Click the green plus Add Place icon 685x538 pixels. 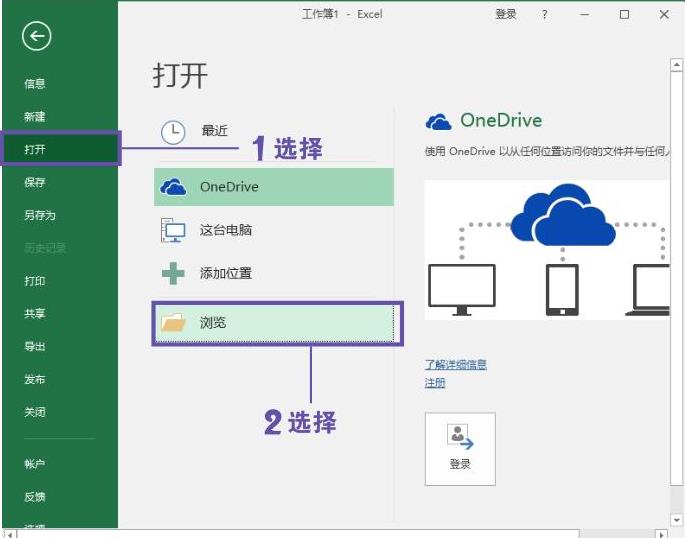click(173, 273)
